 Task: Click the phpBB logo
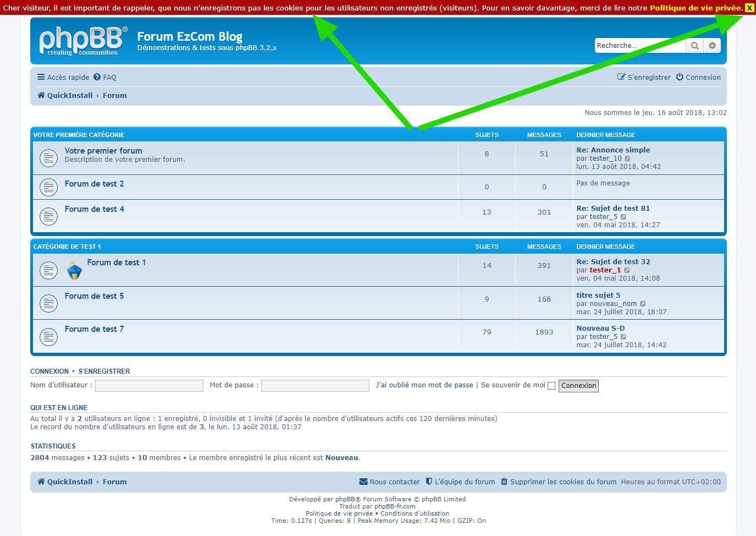pos(82,41)
